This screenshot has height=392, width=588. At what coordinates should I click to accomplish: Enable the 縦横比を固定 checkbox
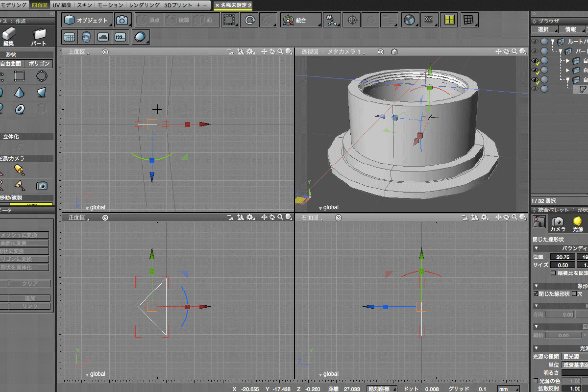(553, 273)
